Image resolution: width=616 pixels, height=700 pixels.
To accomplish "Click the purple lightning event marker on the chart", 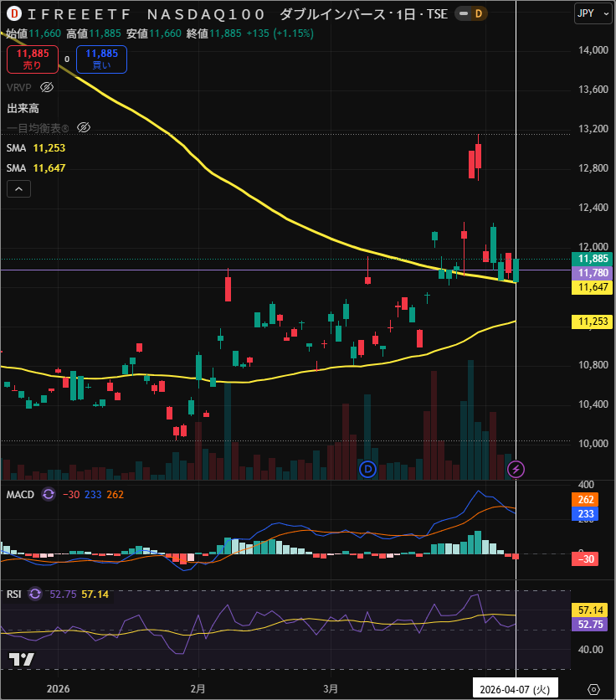I will coord(516,468).
